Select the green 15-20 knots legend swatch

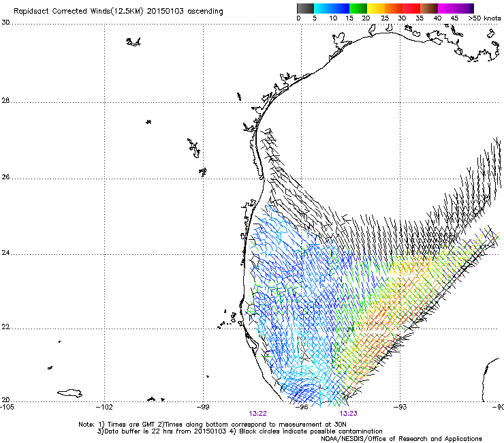(358, 8)
